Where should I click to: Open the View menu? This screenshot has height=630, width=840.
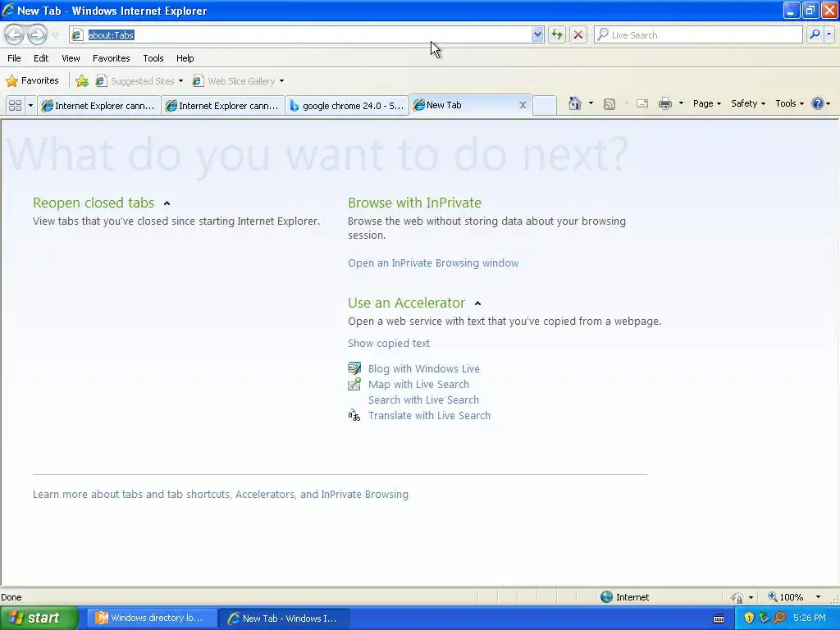click(71, 58)
